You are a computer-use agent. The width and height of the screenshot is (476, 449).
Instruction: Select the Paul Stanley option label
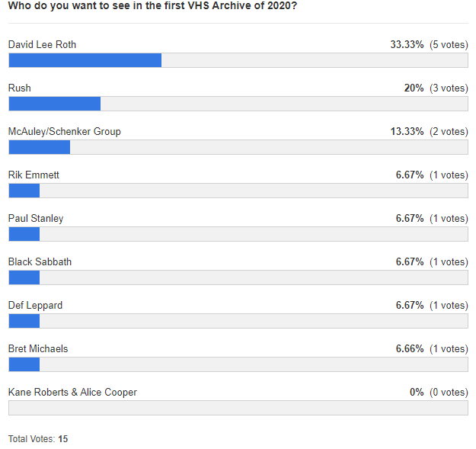click(x=36, y=219)
